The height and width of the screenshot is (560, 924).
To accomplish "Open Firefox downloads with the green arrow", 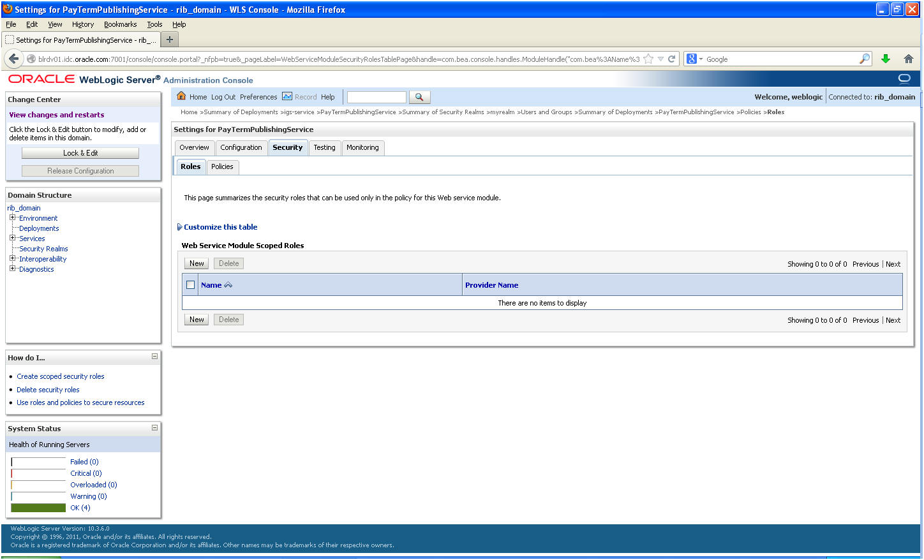I will [886, 59].
